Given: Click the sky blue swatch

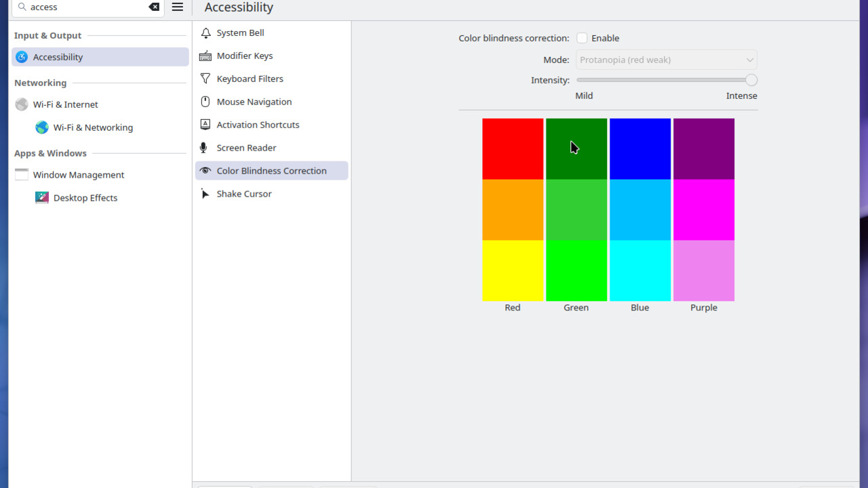Looking at the screenshot, I should tap(640, 210).
